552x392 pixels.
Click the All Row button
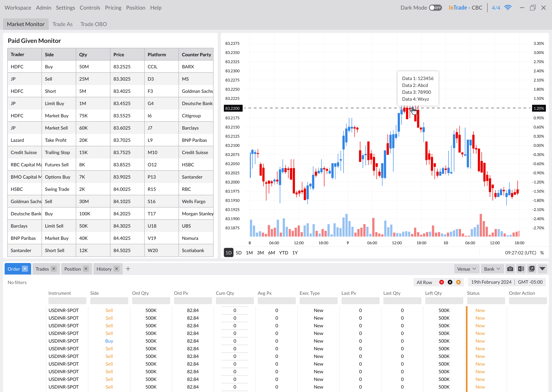click(x=424, y=282)
